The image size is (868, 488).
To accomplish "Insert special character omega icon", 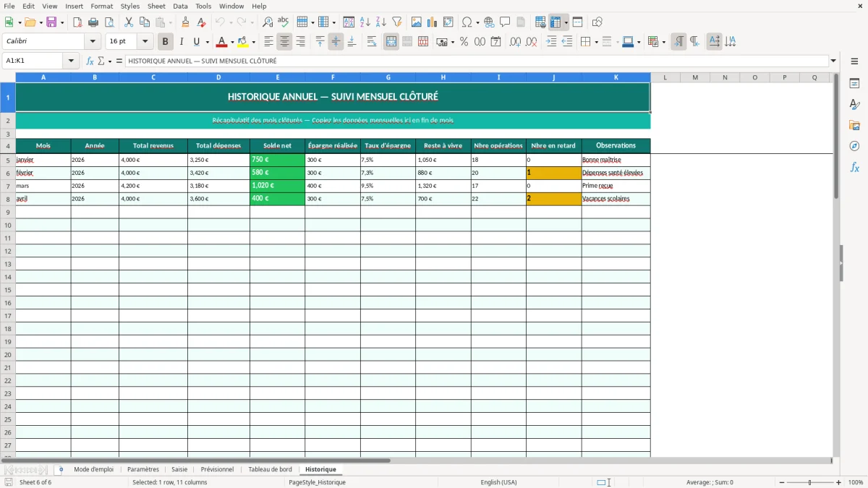I will 467,22.
